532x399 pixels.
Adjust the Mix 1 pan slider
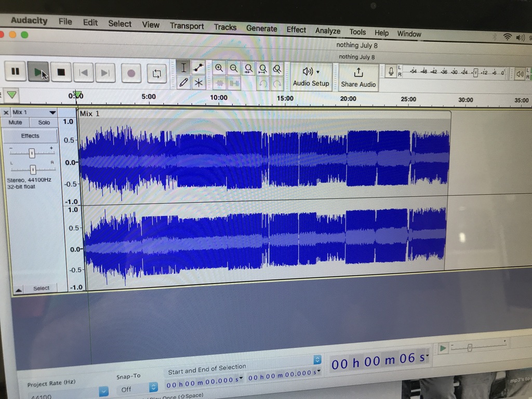point(33,169)
